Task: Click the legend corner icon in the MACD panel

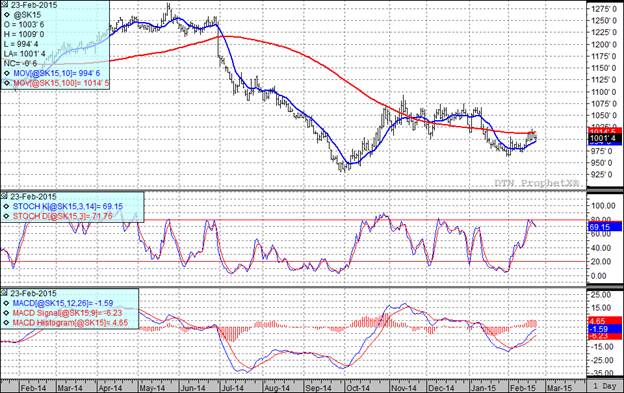Action: point(4,293)
